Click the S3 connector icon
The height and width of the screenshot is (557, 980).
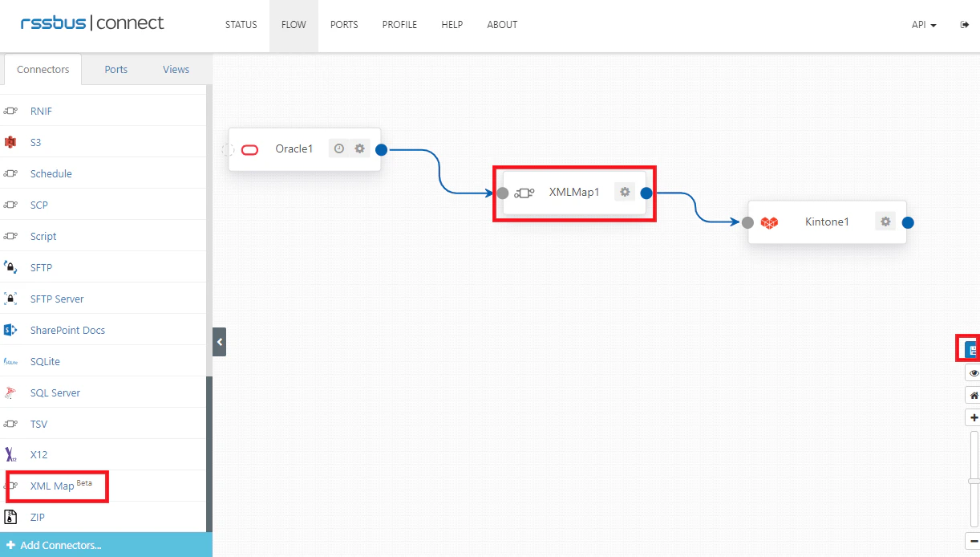pyautogui.click(x=10, y=142)
